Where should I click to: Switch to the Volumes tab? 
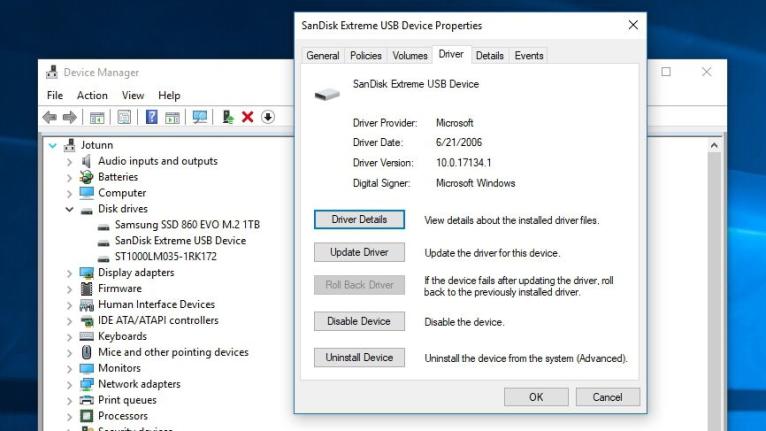[x=410, y=56]
